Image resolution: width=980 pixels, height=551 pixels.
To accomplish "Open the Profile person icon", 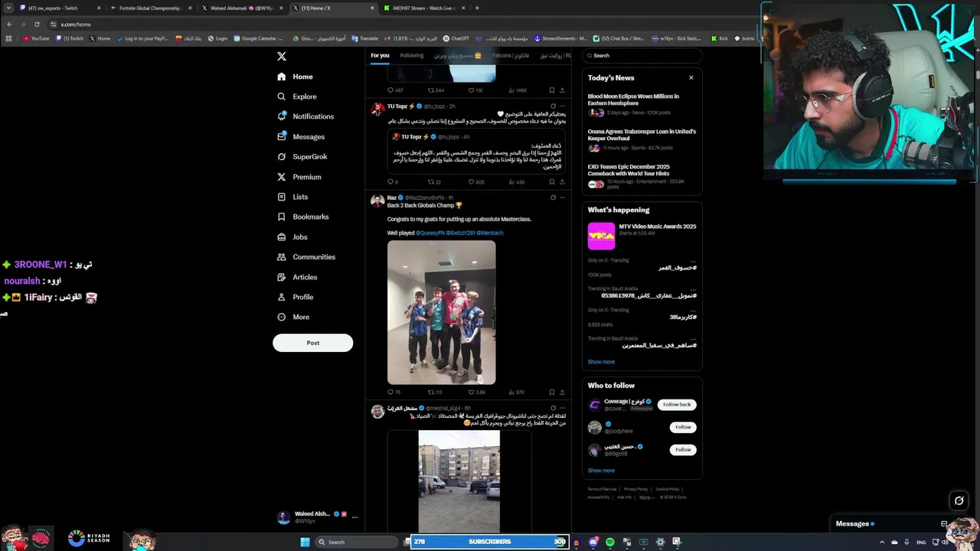I will [282, 297].
